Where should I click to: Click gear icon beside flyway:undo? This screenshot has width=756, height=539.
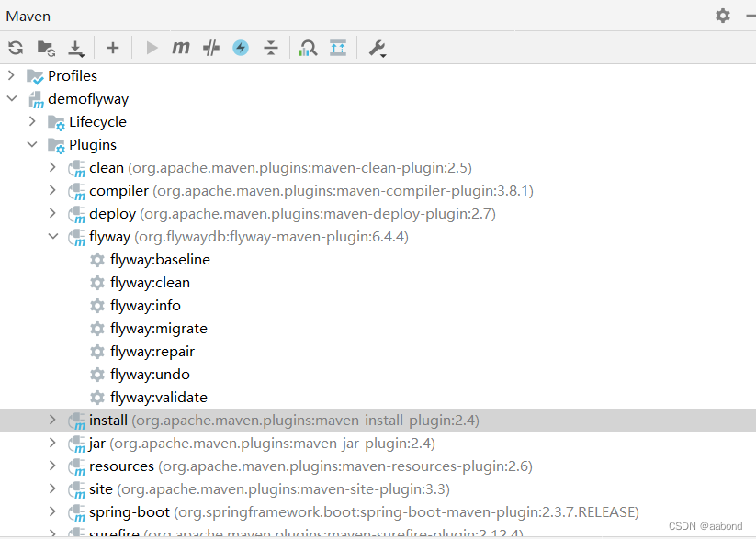click(x=97, y=375)
